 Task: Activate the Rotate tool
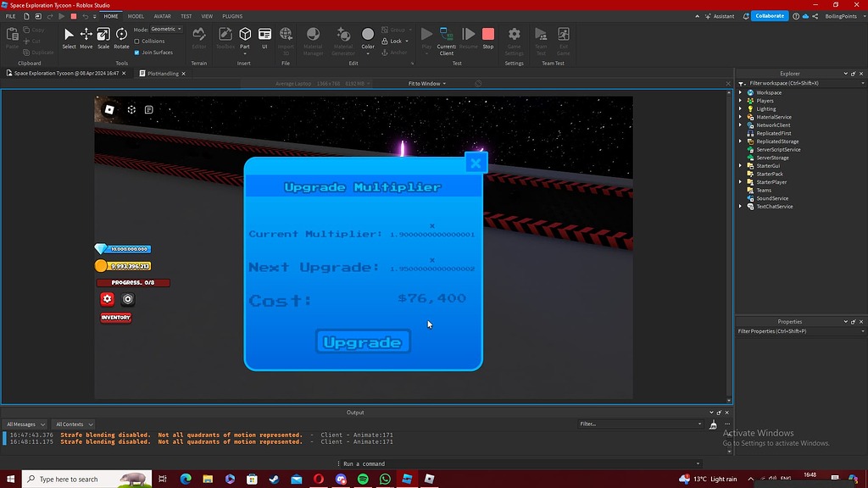(121, 36)
